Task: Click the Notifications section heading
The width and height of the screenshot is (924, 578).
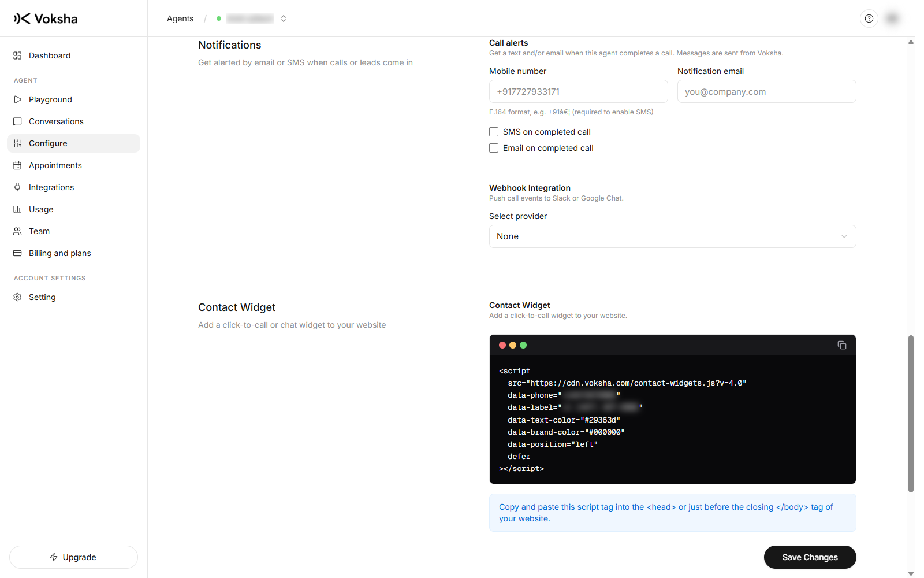Action: [x=230, y=45]
